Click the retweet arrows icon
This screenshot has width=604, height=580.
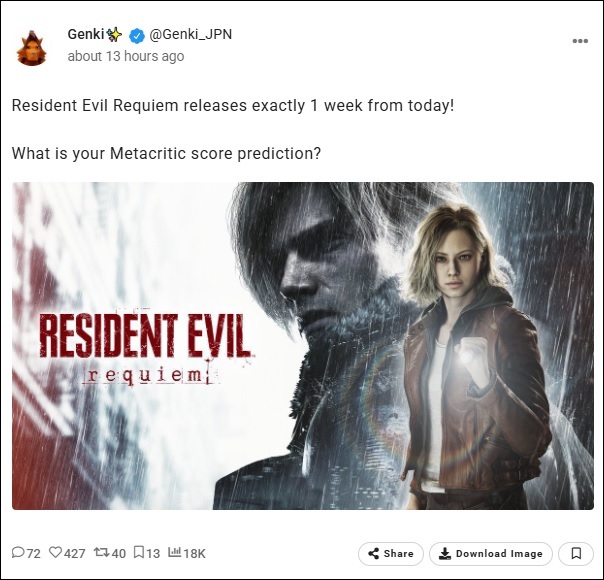[x=102, y=553]
